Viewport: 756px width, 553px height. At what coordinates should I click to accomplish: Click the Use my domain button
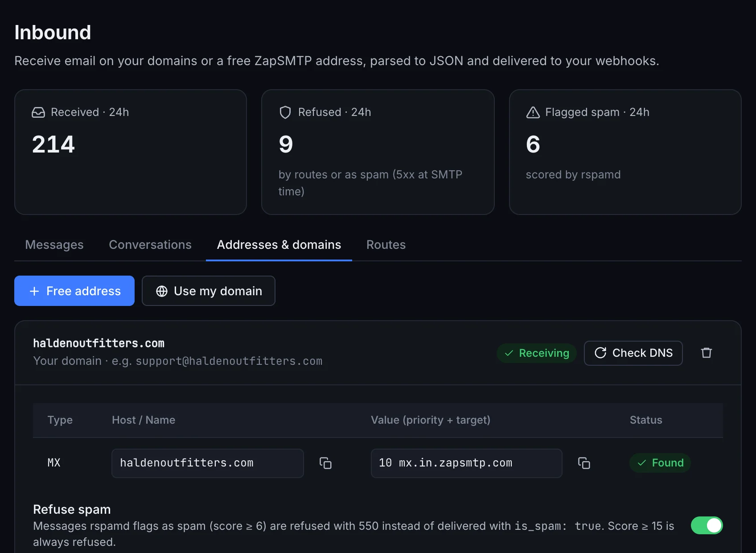[209, 291]
